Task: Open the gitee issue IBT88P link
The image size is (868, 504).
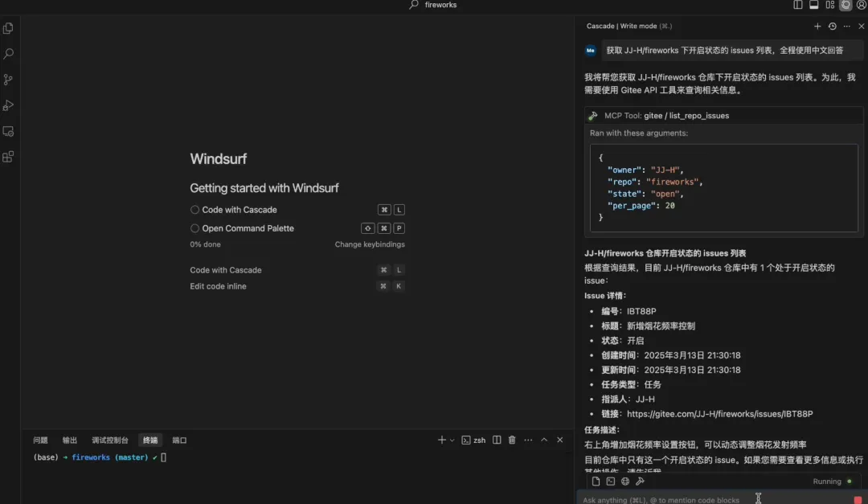Action: [x=719, y=414]
